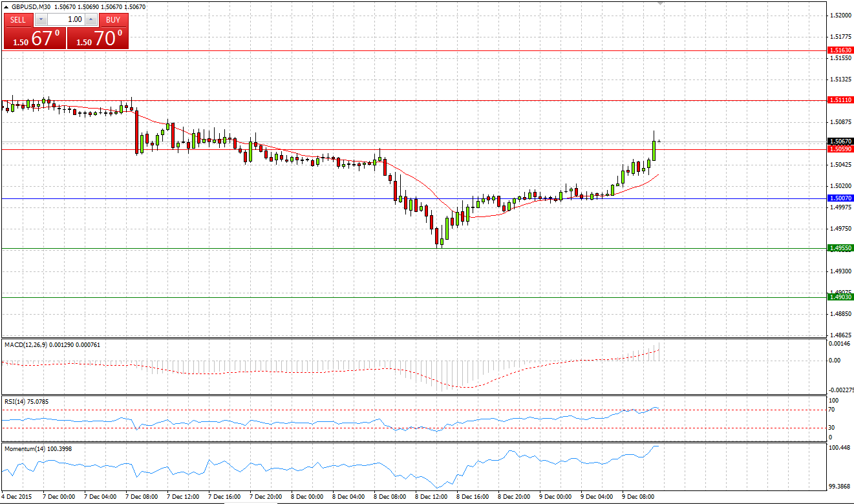Click the 1.50590 red price label
This screenshot has width=854, height=504.
[840, 149]
